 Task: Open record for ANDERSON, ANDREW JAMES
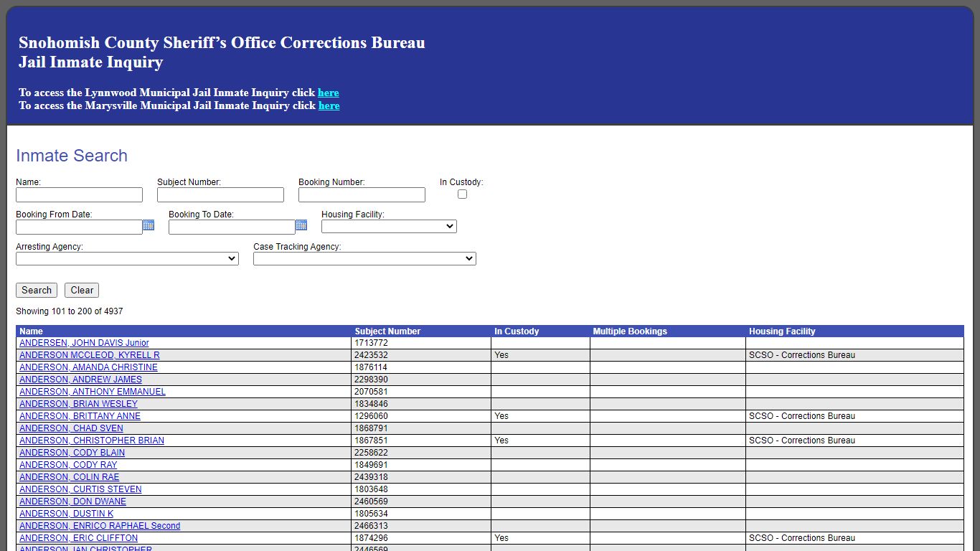coord(80,380)
